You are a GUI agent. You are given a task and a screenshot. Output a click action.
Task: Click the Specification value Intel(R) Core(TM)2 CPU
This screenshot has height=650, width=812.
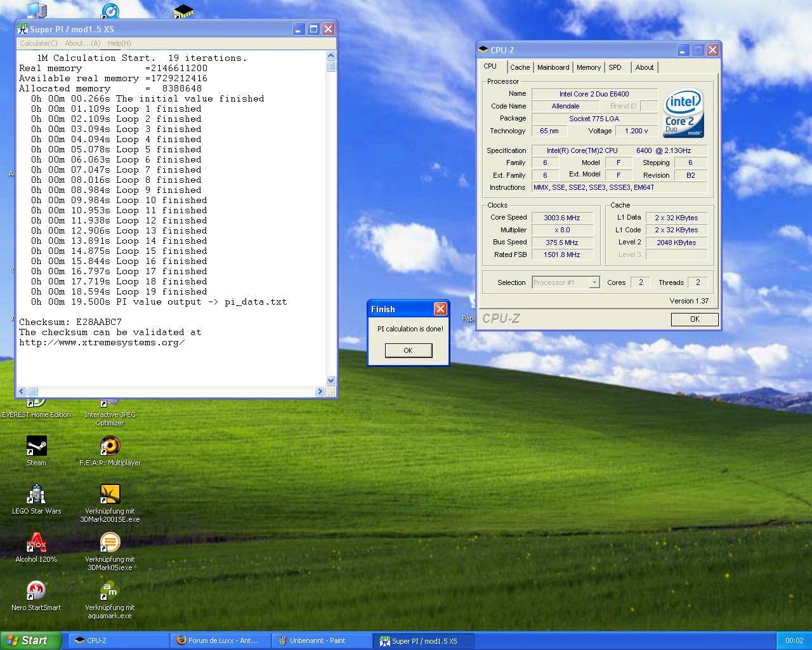coord(619,150)
